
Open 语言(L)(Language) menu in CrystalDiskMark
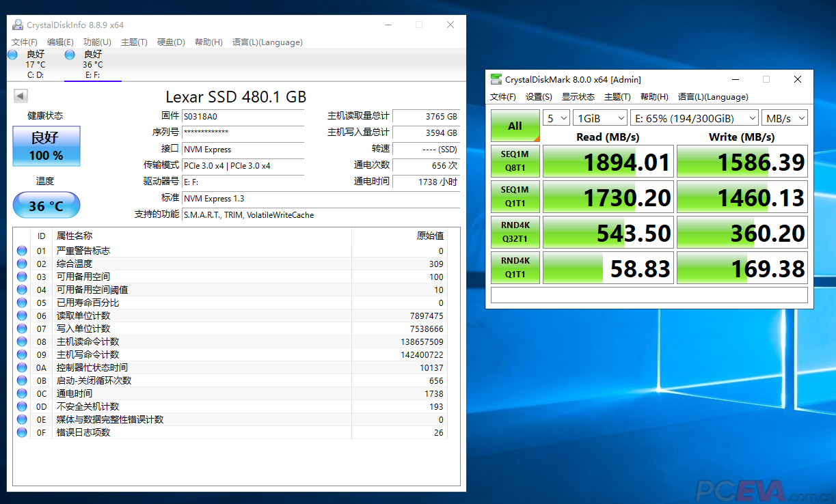coord(713,97)
